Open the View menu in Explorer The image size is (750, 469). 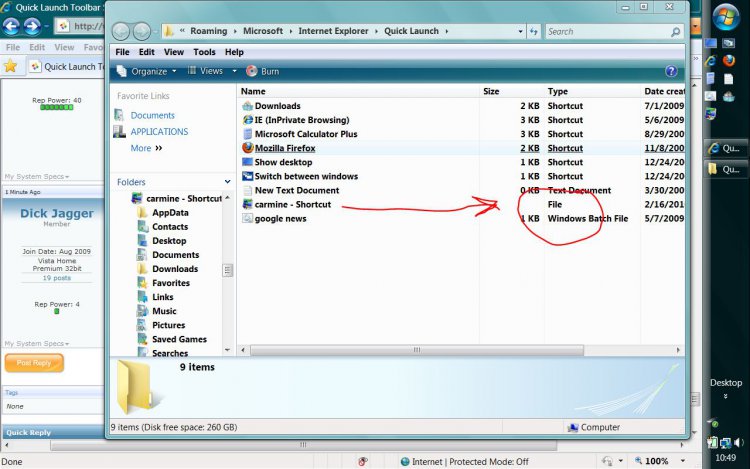click(173, 52)
